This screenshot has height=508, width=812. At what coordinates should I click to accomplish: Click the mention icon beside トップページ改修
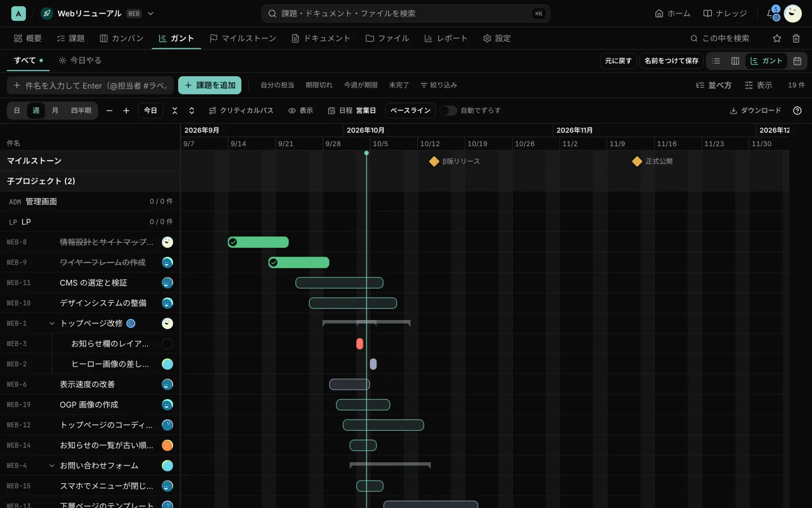[x=131, y=324]
